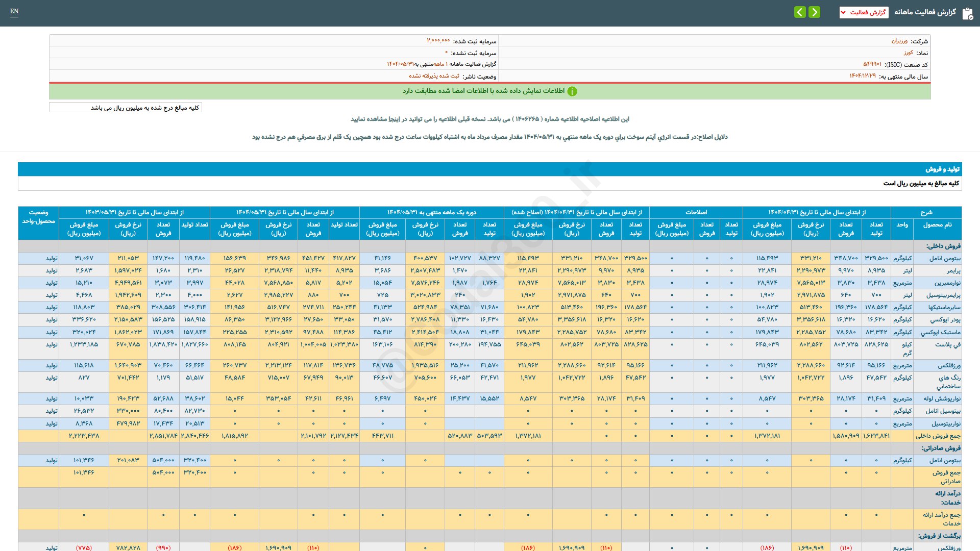Click the گزارش فعالیت ماهانه page title

925,12
